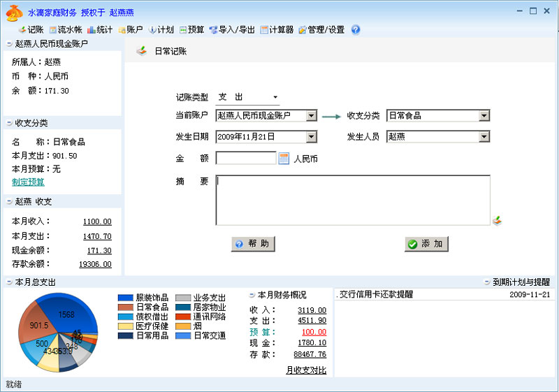
Task: Select the 服装饰品 legend color swatch
Action: click(x=126, y=298)
